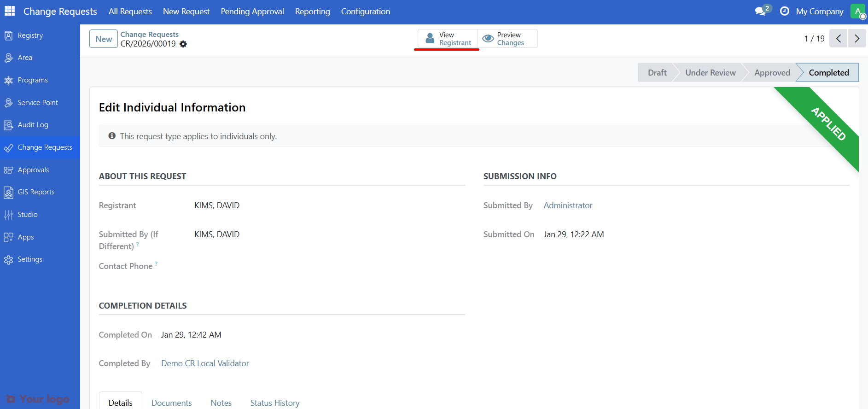868x409 pixels.
Task: Select the Under Review status stage
Action: click(710, 73)
